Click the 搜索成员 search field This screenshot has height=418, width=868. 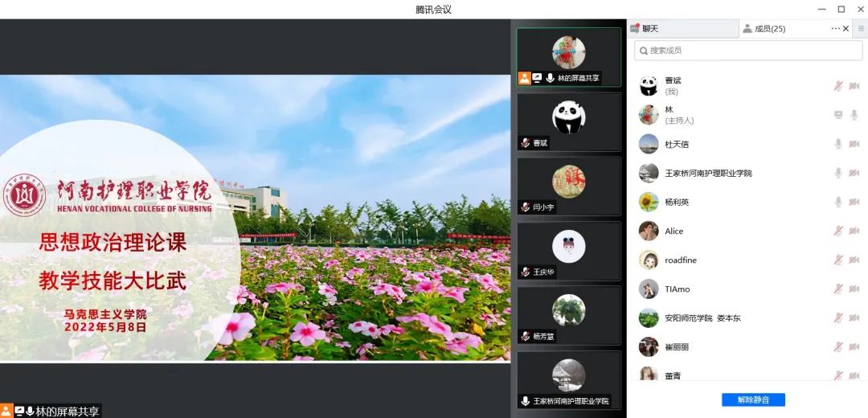[747, 51]
